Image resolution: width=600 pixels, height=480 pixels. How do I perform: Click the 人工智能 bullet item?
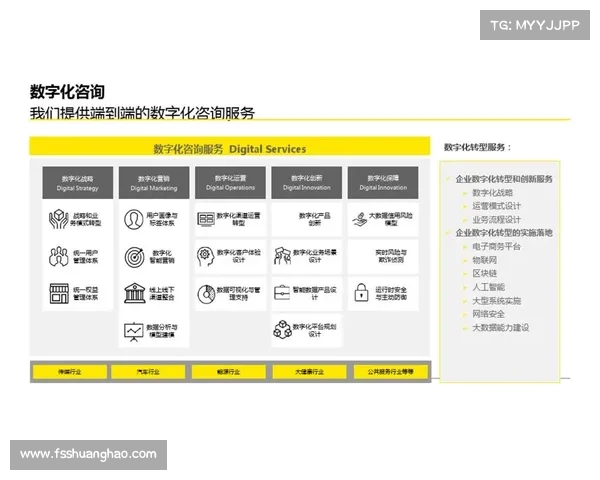pyautogui.click(x=488, y=287)
